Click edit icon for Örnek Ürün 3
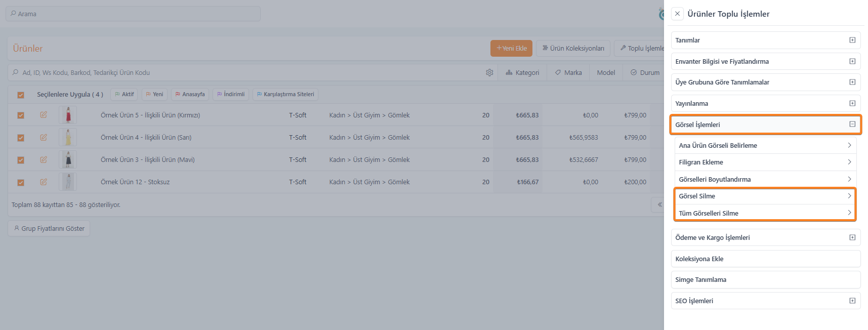Screen dimensions: 868x330 coord(44,159)
